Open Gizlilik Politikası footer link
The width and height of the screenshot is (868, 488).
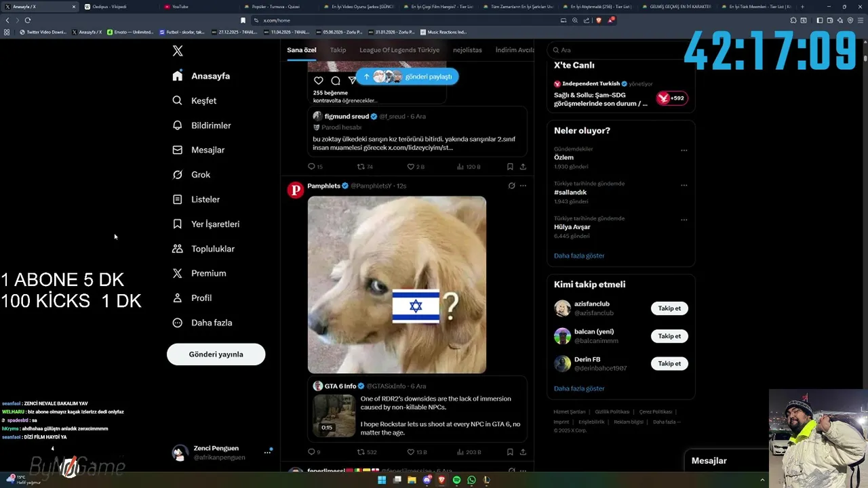click(x=612, y=411)
